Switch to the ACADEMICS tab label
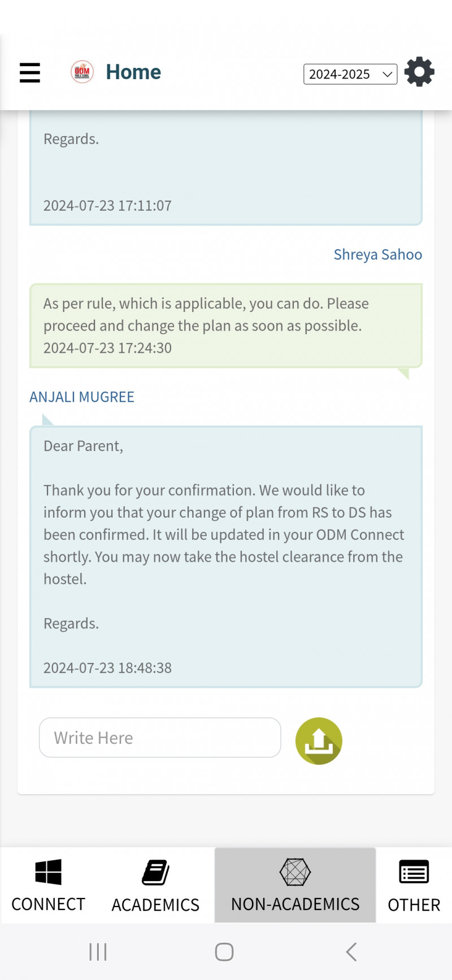452x980 pixels. tap(155, 905)
